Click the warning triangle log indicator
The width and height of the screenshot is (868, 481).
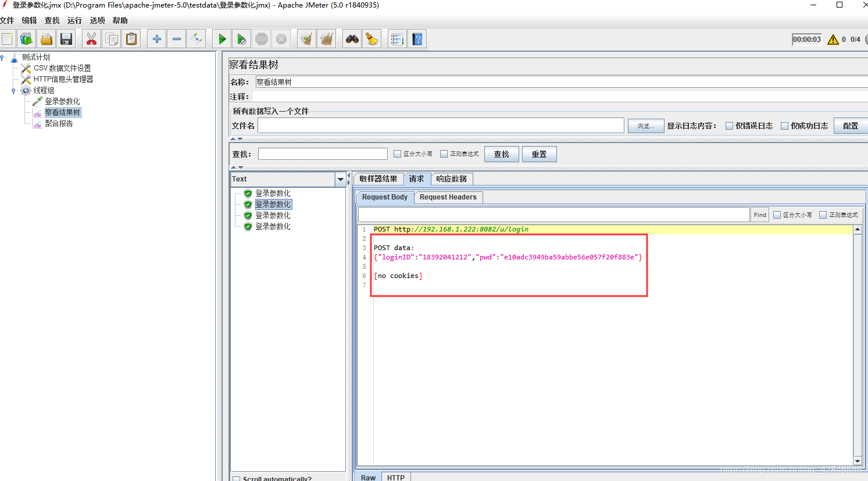pyautogui.click(x=833, y=40)
